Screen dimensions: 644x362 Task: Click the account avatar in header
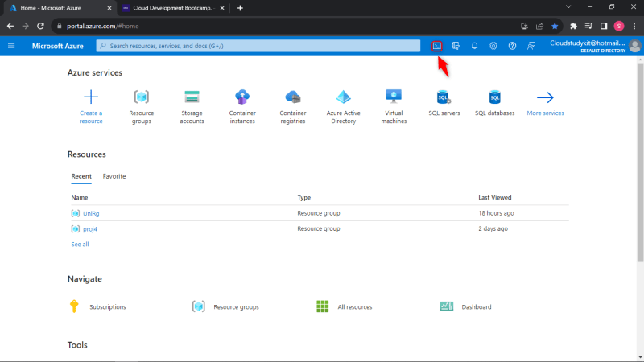634,46
